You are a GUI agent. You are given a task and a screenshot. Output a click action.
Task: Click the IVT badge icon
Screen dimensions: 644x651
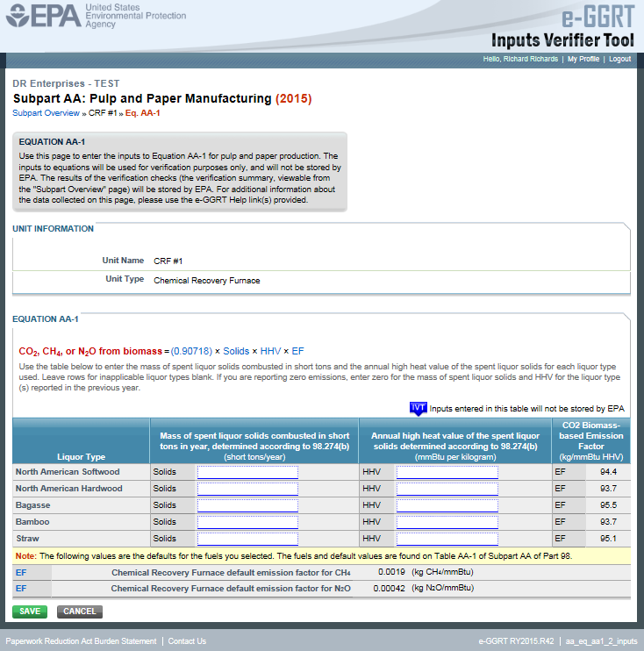point(418,409)
